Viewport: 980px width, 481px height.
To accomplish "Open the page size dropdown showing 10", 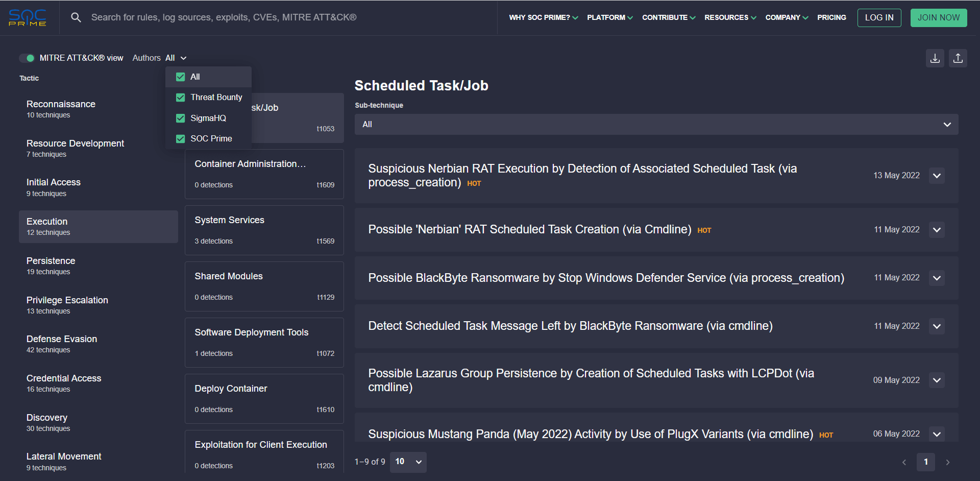I will (x=408, y=462).
